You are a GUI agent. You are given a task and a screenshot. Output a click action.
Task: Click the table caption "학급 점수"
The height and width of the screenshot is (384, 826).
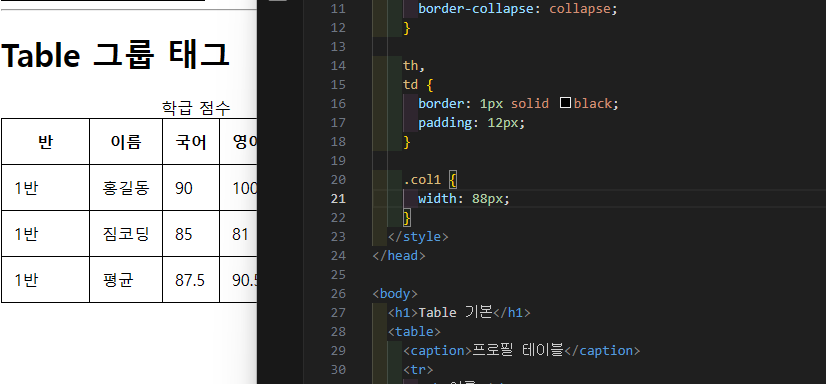195,109
